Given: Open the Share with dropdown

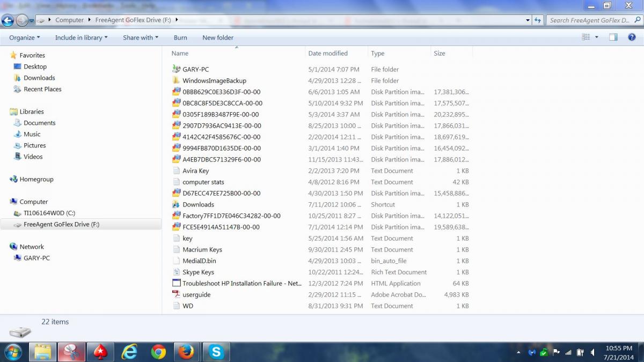Looking at the screenshot, I should click(141, 38).
